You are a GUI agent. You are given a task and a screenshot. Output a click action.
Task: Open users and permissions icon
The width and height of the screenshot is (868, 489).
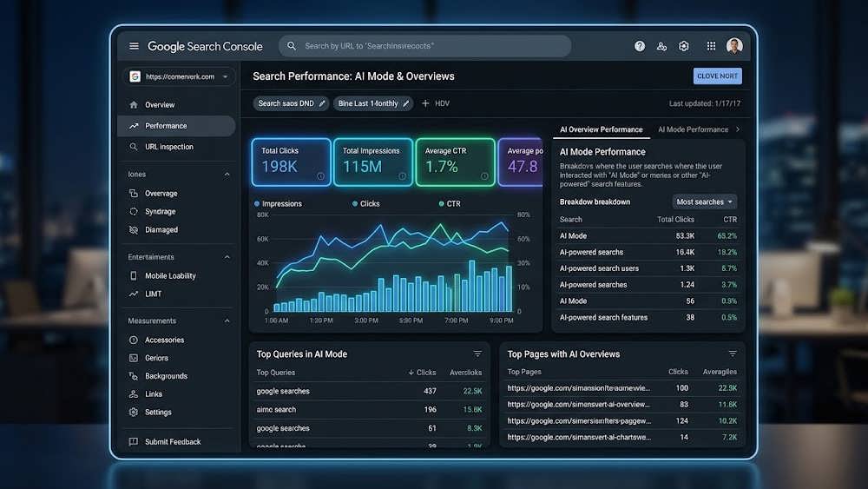(661, 47)
